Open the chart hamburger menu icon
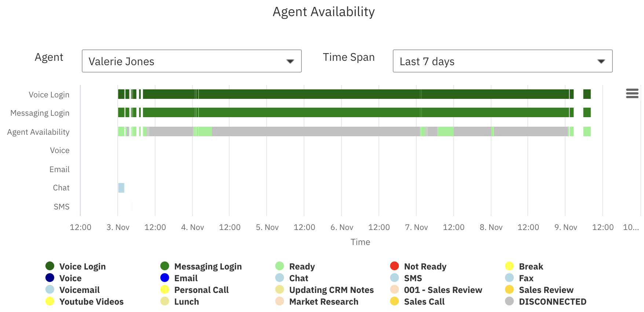Image resolution: width=644 pixels, height=312 pixels. point(632,94)
